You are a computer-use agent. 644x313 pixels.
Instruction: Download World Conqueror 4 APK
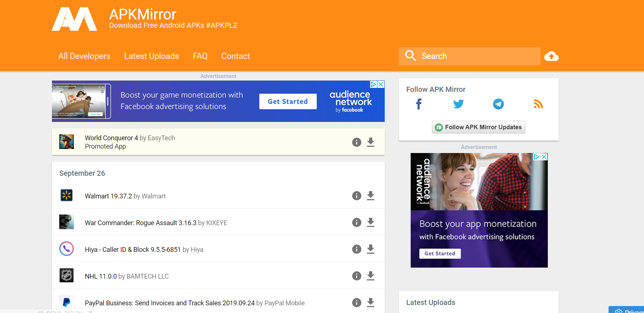(x=370, y=142)
